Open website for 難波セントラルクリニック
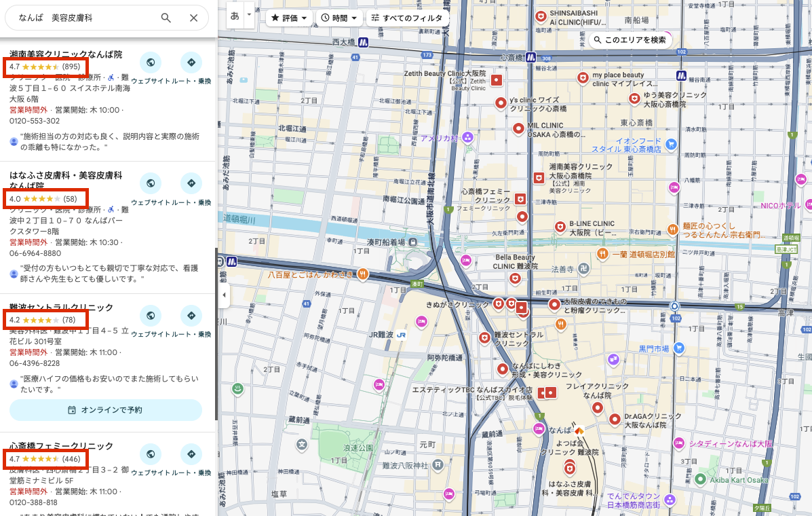812x516 pixels. click(151, 316)
